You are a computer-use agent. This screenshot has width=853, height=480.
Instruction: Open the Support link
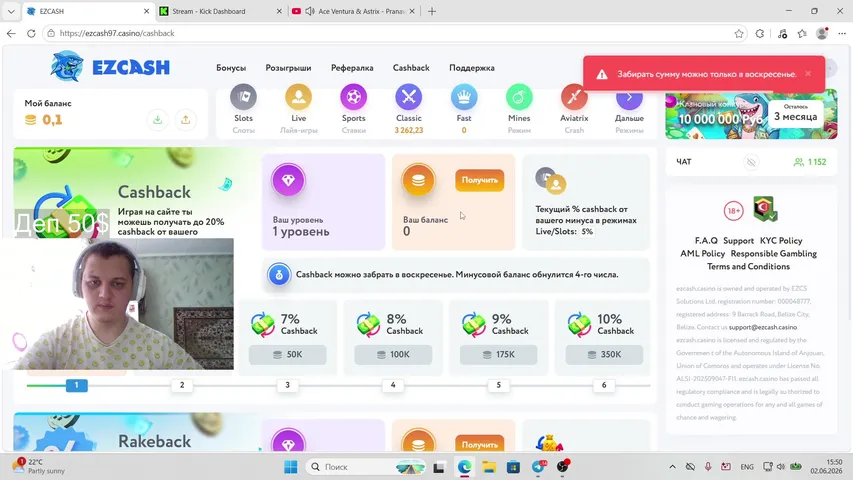coord(738,241)
